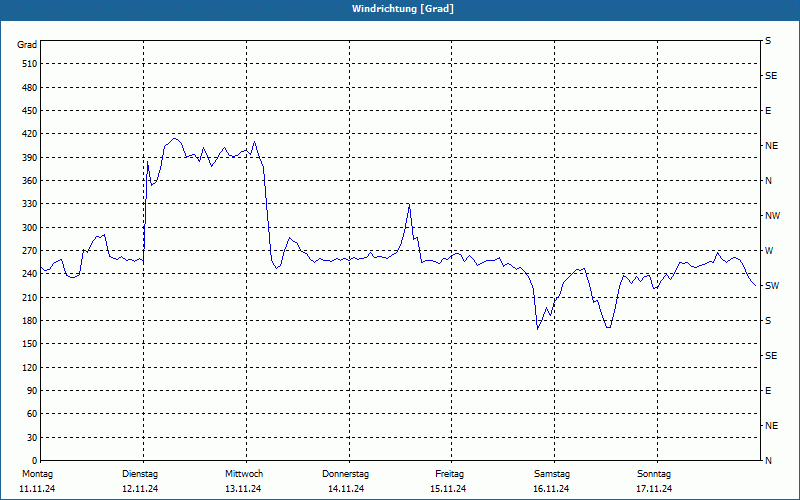Image resolution: width=800 pixels, height=500 pixels.
Task: Click the 270 axis value
Action: pos(30,251)
